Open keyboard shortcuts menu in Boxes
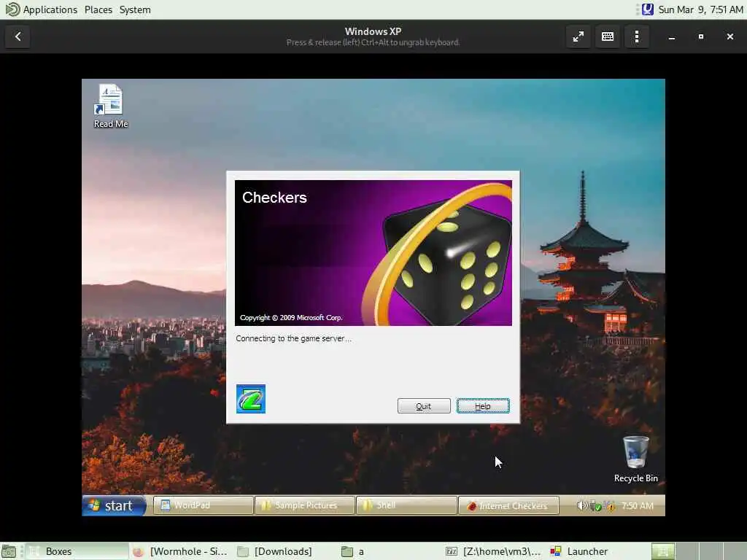 (x=608, y=36)
